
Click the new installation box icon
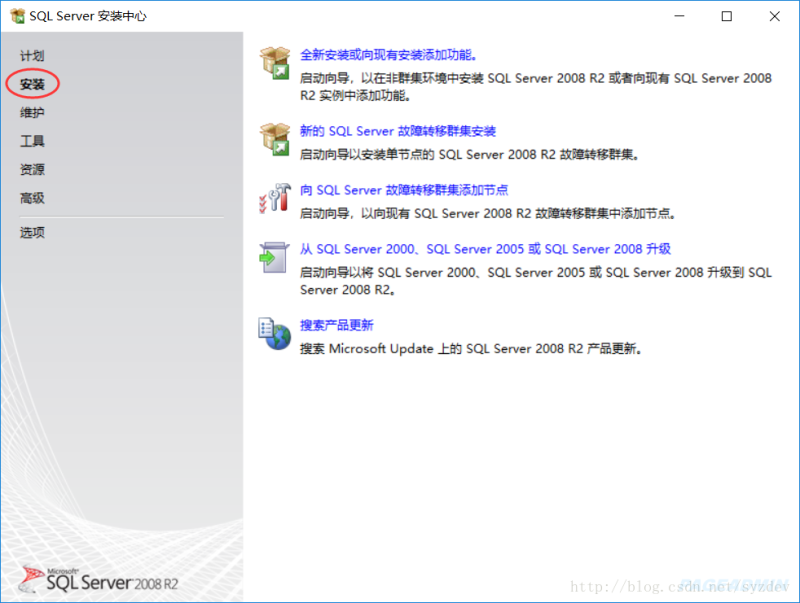275,63
